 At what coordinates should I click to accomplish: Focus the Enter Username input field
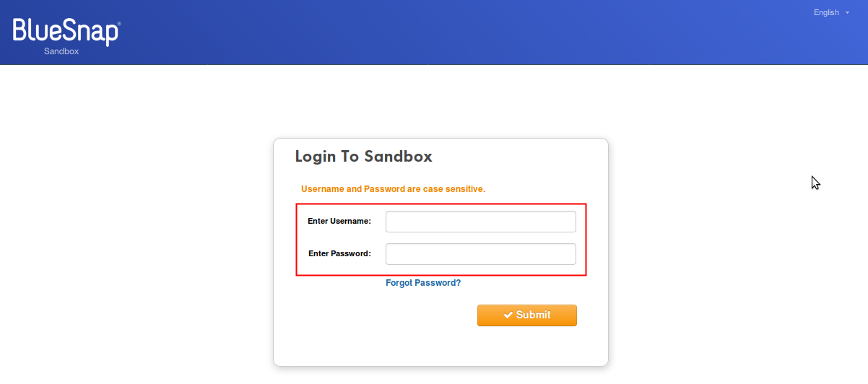(480, 222)
